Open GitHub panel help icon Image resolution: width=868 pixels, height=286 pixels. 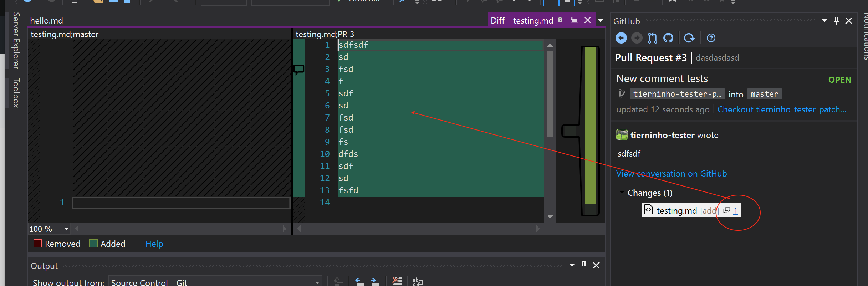[711, 38]
